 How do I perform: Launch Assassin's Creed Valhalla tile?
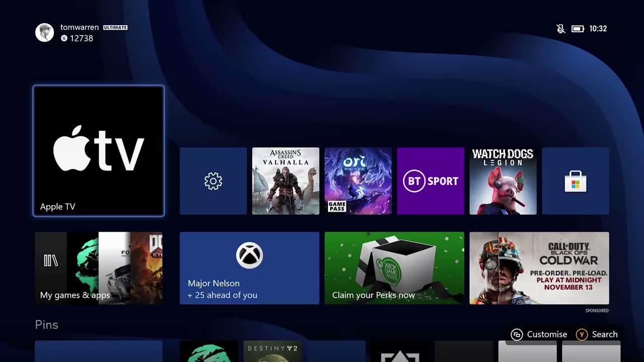click(x=286, y=181)
